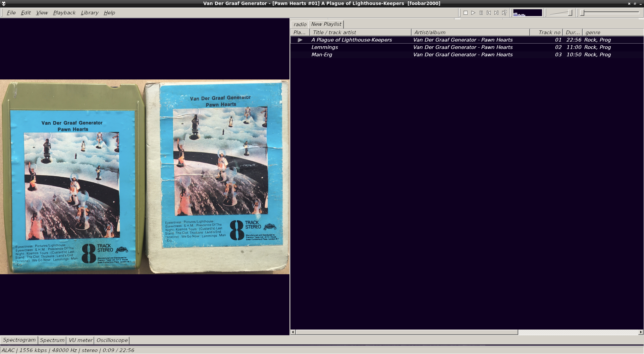Click track number 03 cell
This screenshot has width=644, height=354.
558,55
